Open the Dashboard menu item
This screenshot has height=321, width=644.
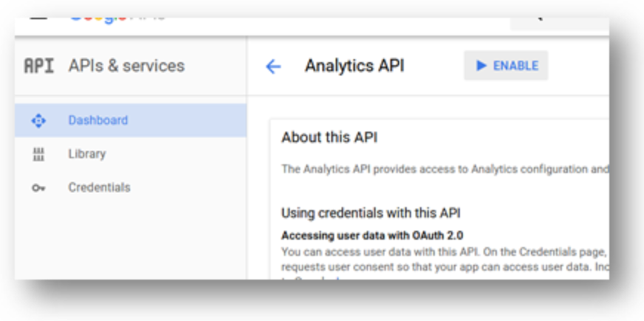coord(131,120)
